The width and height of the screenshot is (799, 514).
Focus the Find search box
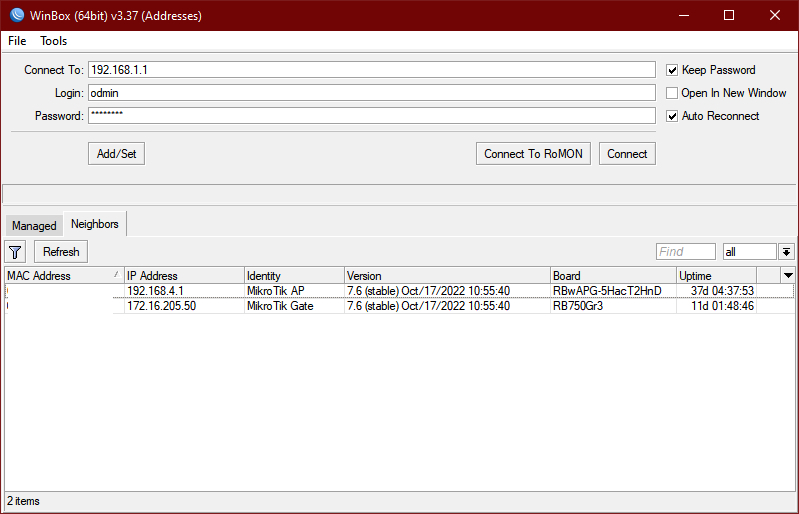[x=685, y=252]
